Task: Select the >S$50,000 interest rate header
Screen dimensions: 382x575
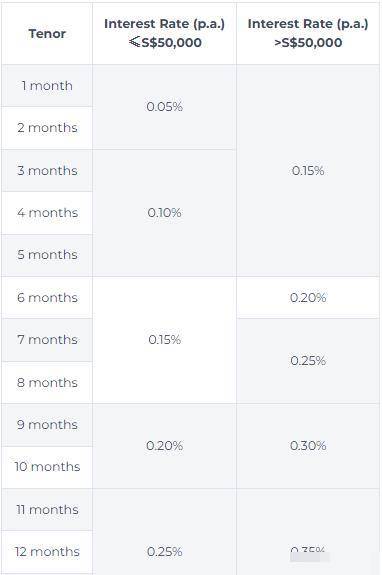Action: 308,33
